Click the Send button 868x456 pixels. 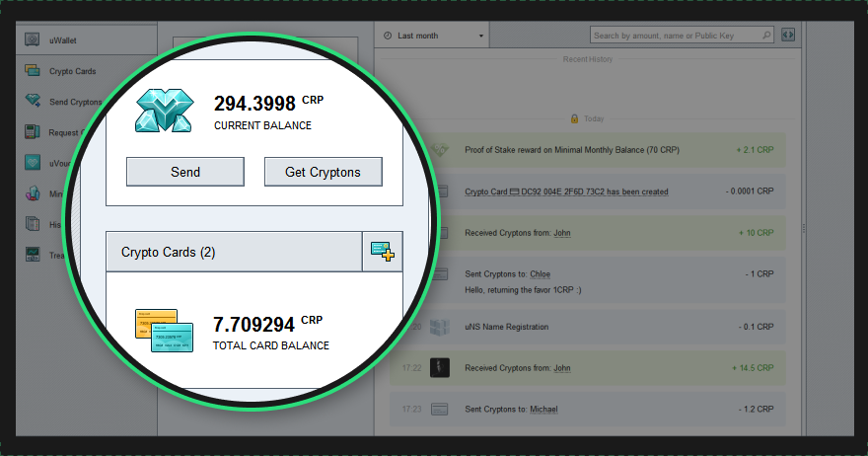tap(184, 172)
